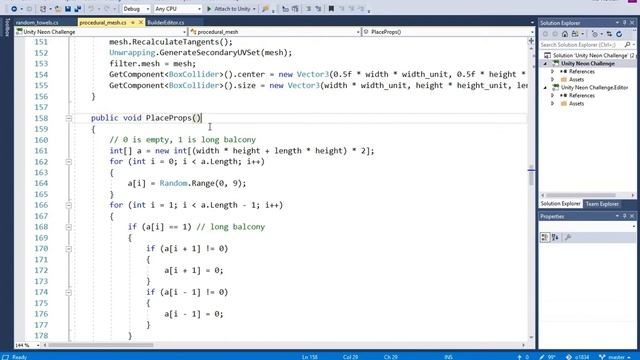
Task: Click the Solution Explorer switch views icon
Action: (x=576, y=34)
